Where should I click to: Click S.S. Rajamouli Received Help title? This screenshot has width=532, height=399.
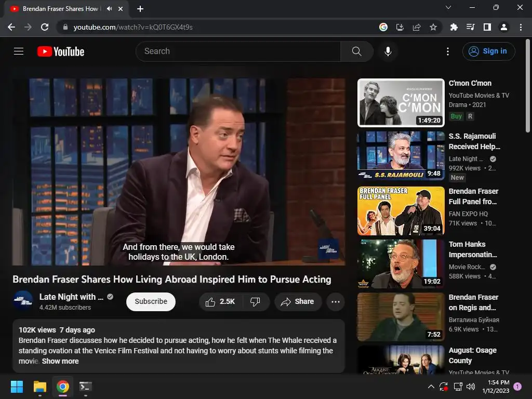[x=474, y=141]
